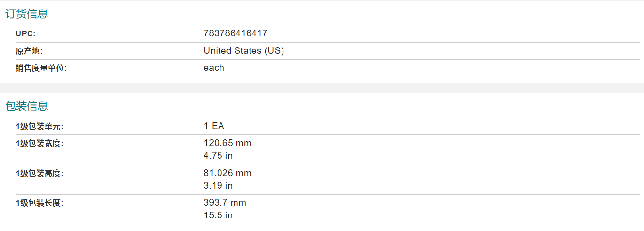Click the 'each' unit value
This screenshot has width=644, height=231.
click(214, 68)
